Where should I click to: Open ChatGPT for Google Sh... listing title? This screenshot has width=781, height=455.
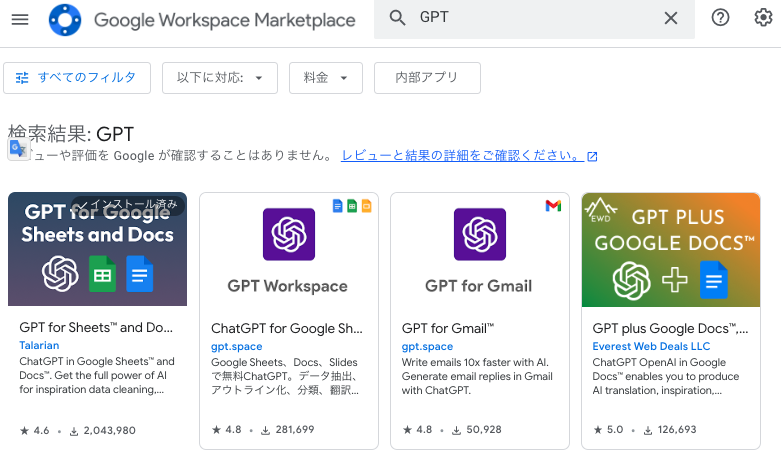point(287,328)
